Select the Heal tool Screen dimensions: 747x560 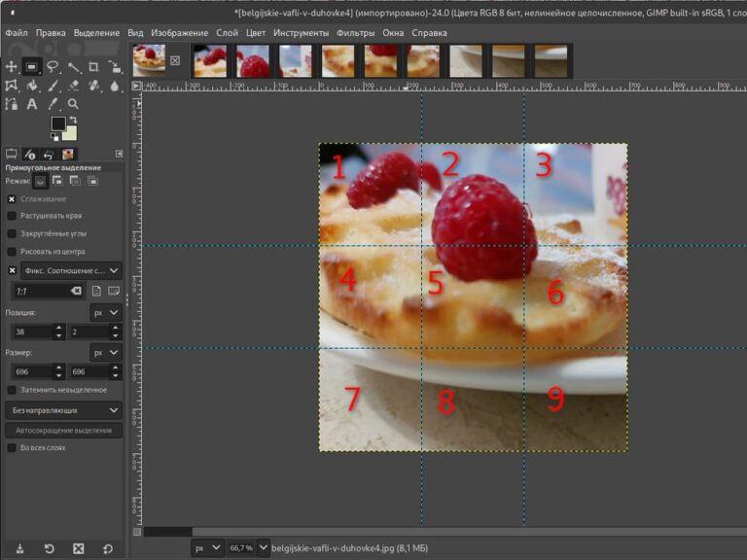pos(93,86)
